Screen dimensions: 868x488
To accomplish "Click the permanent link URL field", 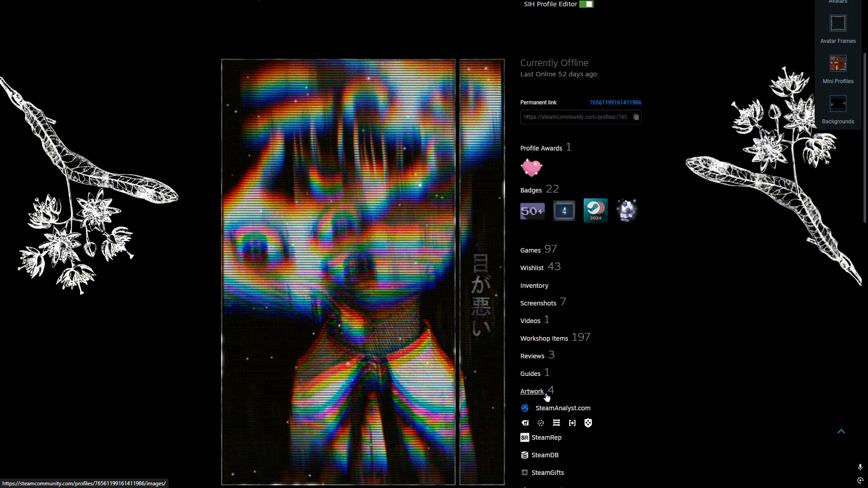I will [x=580, y=117].
